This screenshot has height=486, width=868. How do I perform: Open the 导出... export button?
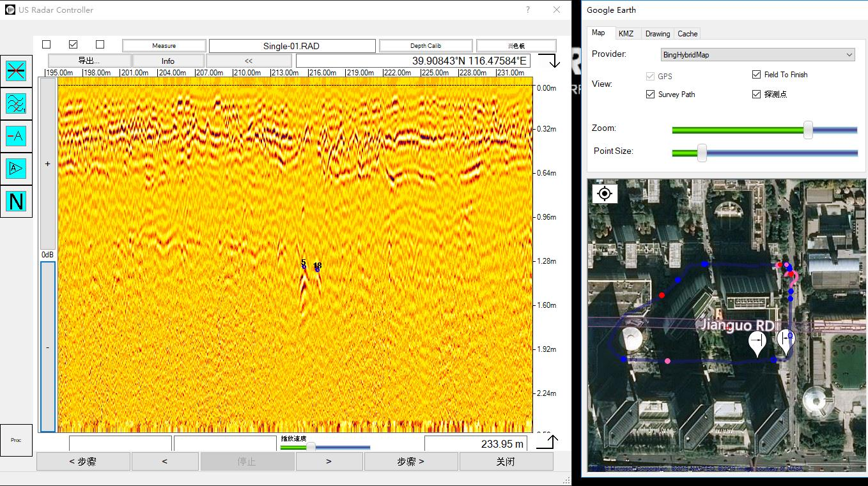[89, 61]
